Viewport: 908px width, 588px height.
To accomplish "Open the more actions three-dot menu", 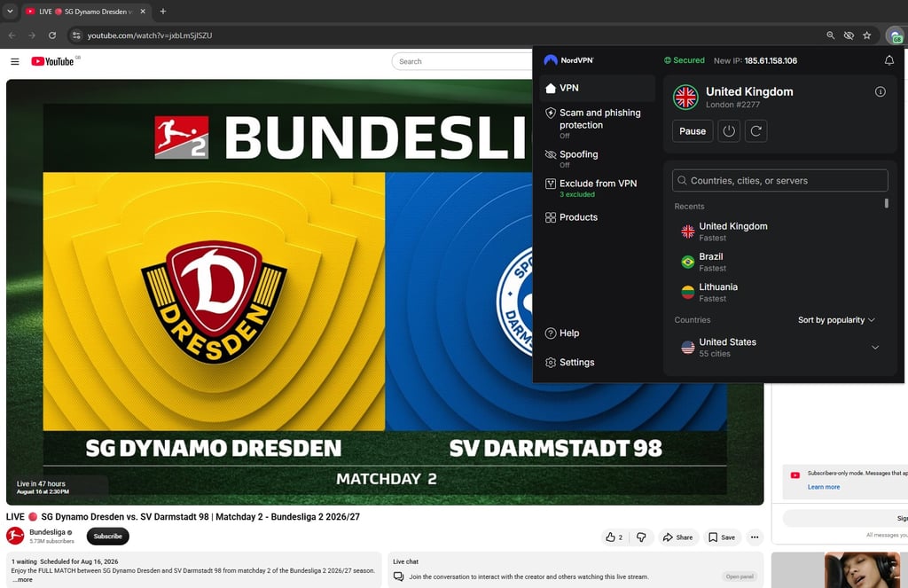I will [755, 537].
